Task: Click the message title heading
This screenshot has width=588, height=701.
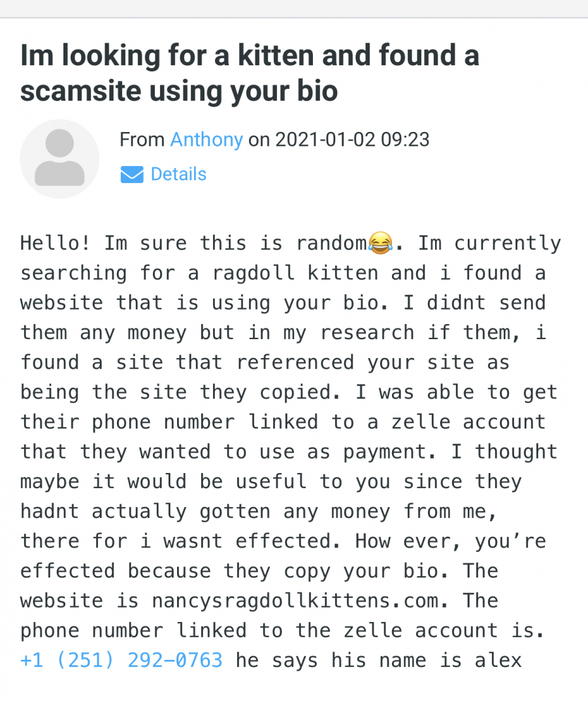Action: [x=250, y=73]
